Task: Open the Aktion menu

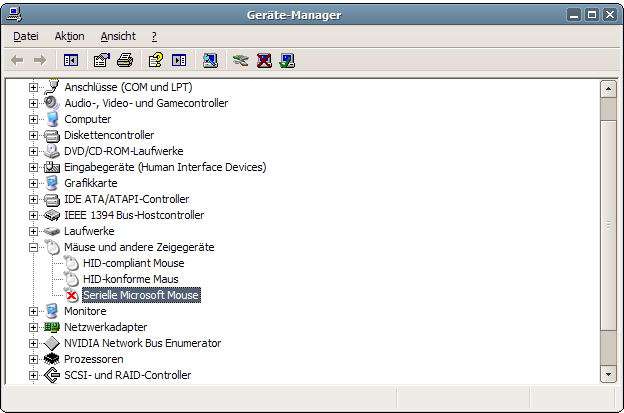Action: [70, 36]
